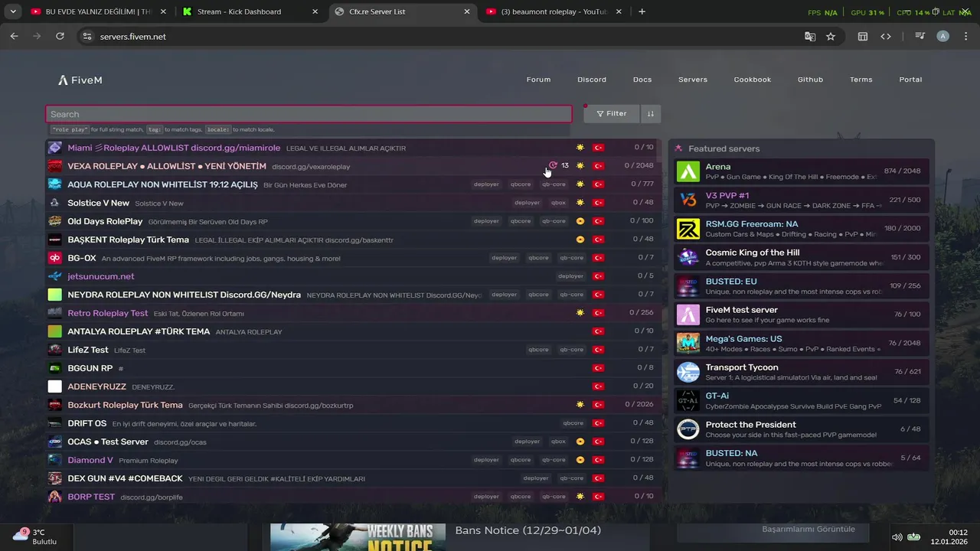View site information for servers.fivem.net

(87, 36)
